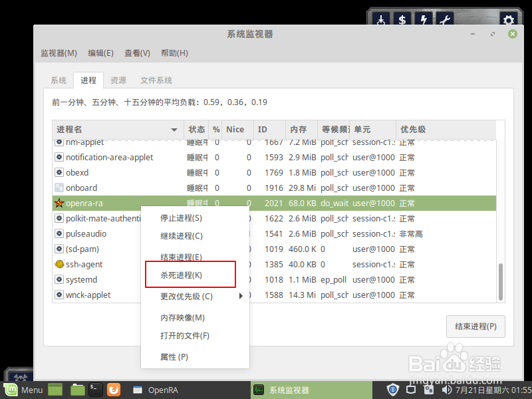This screenshot has height=399, width=532.
Task: Click OpenRA wrench repair icon
Action: tap(444, 19)
